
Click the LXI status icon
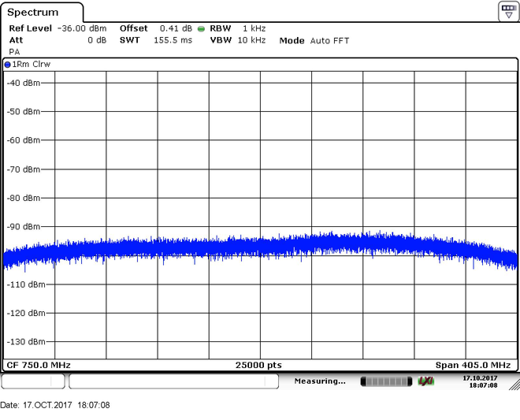pos(425,381)
